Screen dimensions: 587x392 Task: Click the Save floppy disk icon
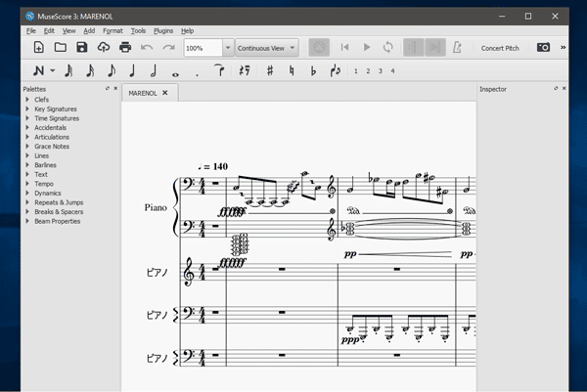point(82,47)
